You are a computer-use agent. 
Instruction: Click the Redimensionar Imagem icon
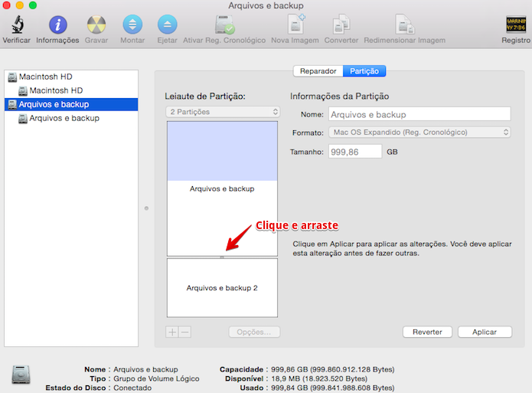404,25
